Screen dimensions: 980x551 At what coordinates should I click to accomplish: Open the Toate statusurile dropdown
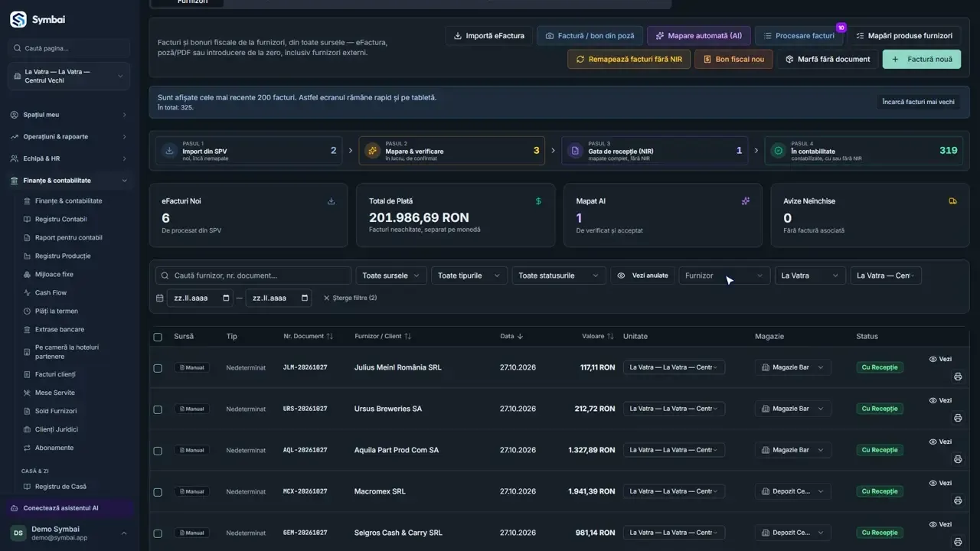[558, 275]
